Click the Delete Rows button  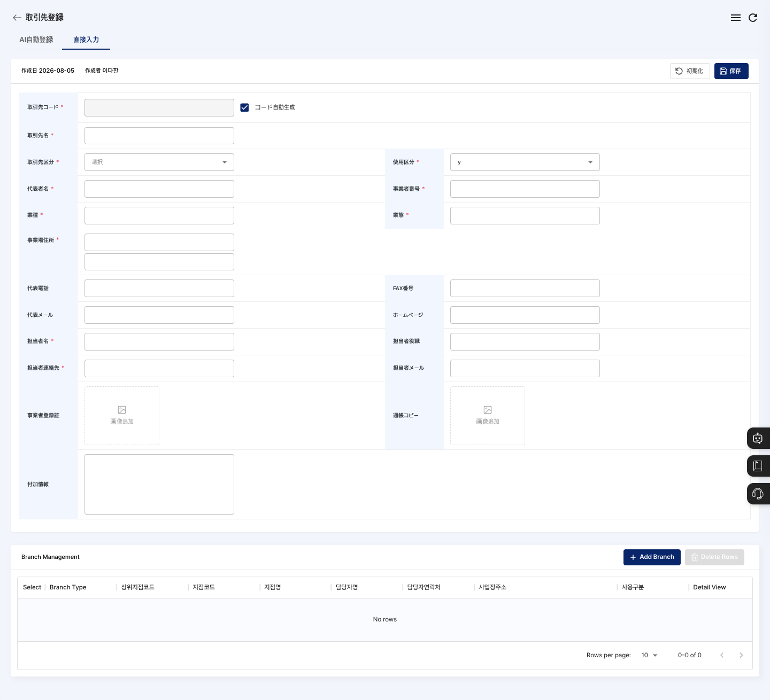pyautogui.click(x=714, y=557)
